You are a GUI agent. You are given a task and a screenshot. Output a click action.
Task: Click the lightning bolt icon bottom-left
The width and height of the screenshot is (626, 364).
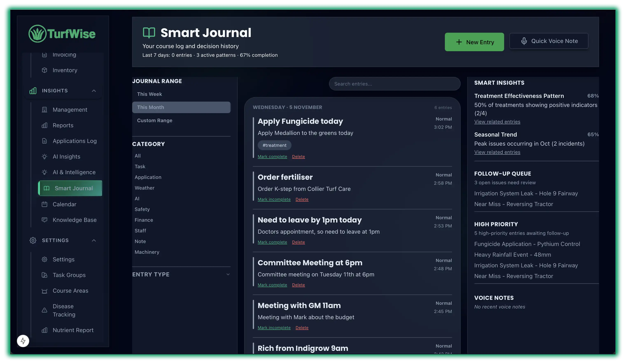click(23, 341)
